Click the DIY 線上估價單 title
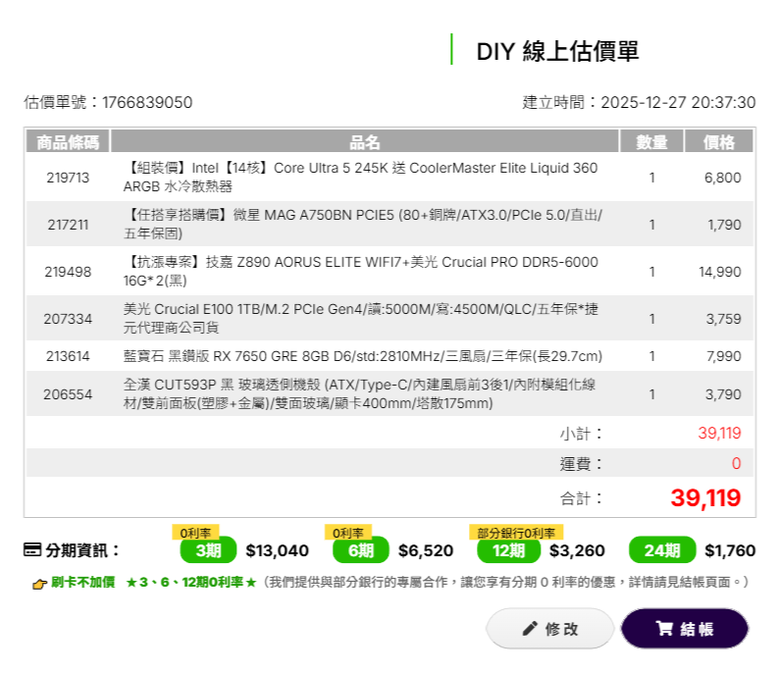This screenshot has width=780, height=673. 558,51
